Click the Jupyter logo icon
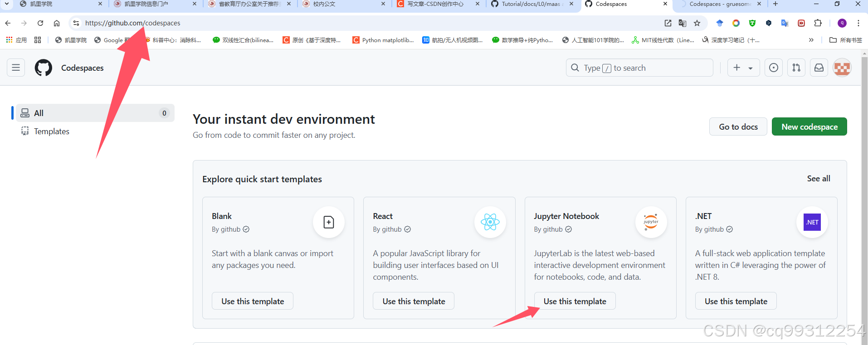Viewport: 868px width, 345px height. 651,222
